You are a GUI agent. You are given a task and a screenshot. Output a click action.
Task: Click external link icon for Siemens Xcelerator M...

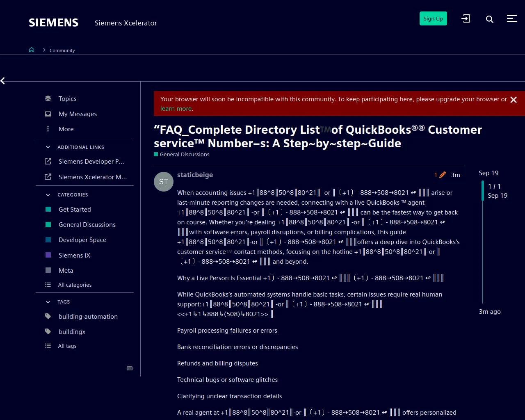[x=48, y=177]
